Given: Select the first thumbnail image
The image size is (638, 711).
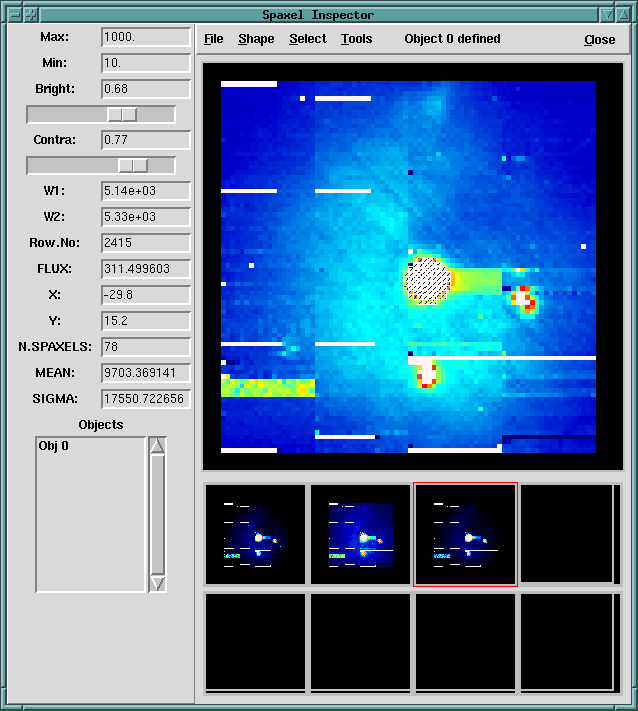Looking at the screenshot, I should [x=255, y=535].
